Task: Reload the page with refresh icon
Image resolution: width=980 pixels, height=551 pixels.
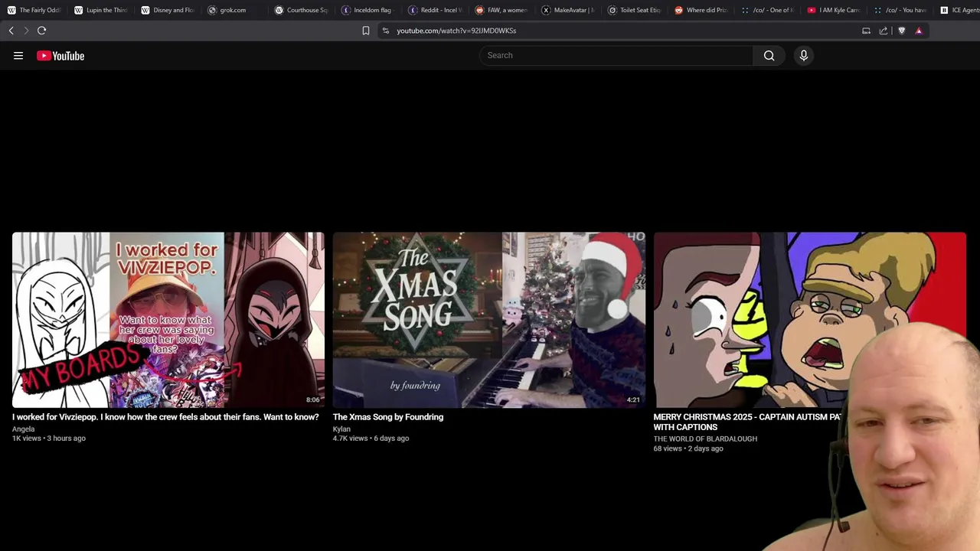Action: (x=41, y=31)
